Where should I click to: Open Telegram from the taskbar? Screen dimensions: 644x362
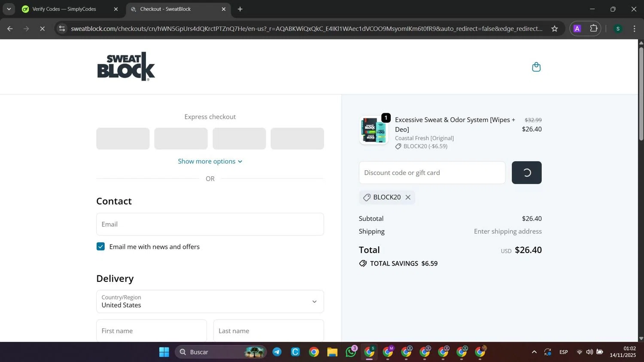point(277,352)
